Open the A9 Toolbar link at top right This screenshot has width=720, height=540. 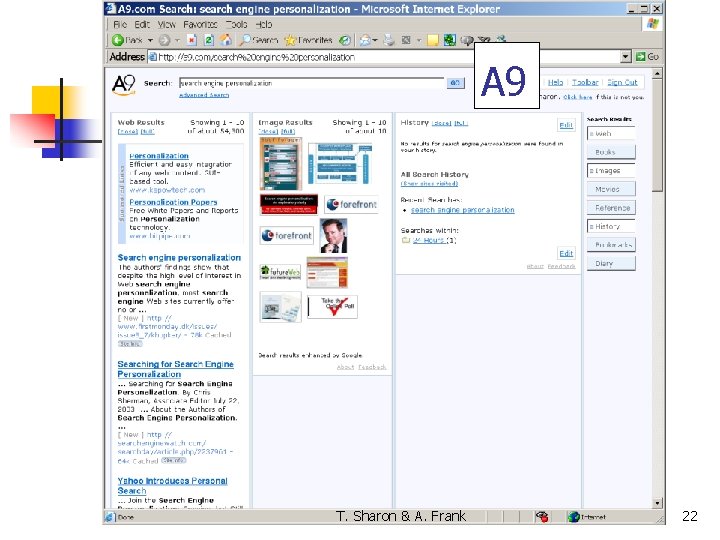pyautogui.click(x=585, y=82)
